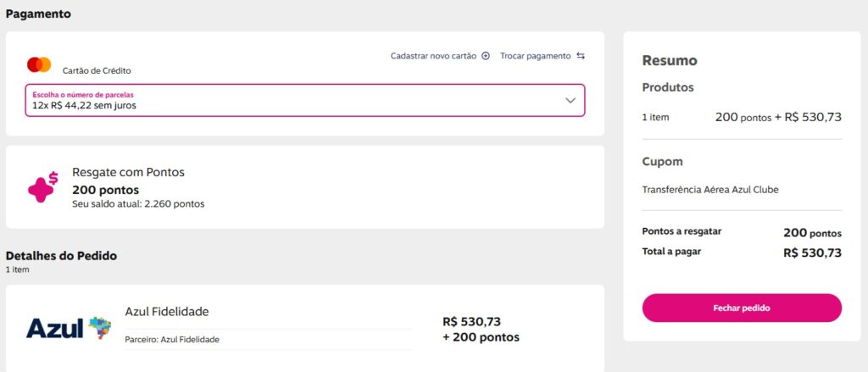The height and width of the screenshot is (372, 868).
Task: Click the Cupom section heading
Action: click(x=662, y=161)
